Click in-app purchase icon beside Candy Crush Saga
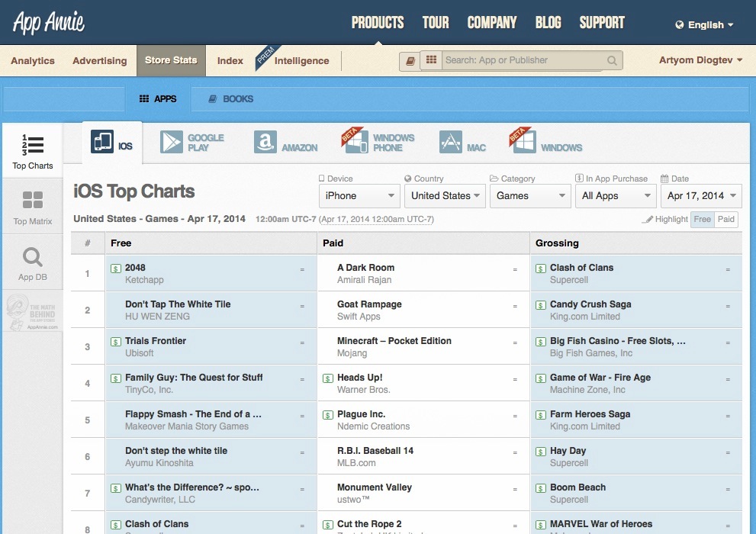 click(x=541, y=305)
